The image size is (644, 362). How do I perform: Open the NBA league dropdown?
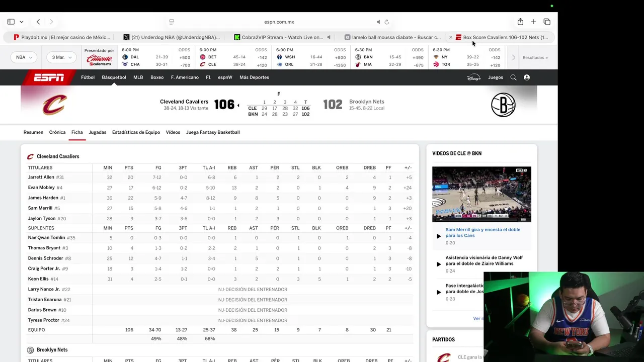pyautogui.click(x=24, y=57)
